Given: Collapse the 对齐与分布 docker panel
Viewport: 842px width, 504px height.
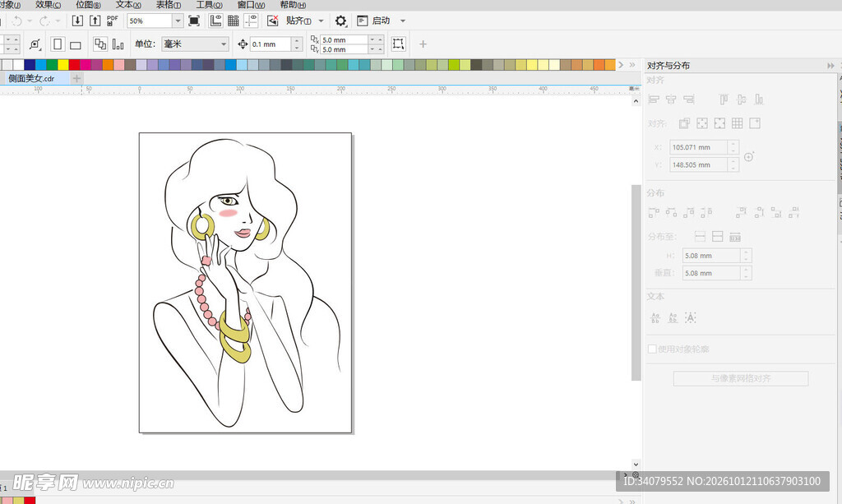Looking at the screenshot, I should (x=830, y=66).
